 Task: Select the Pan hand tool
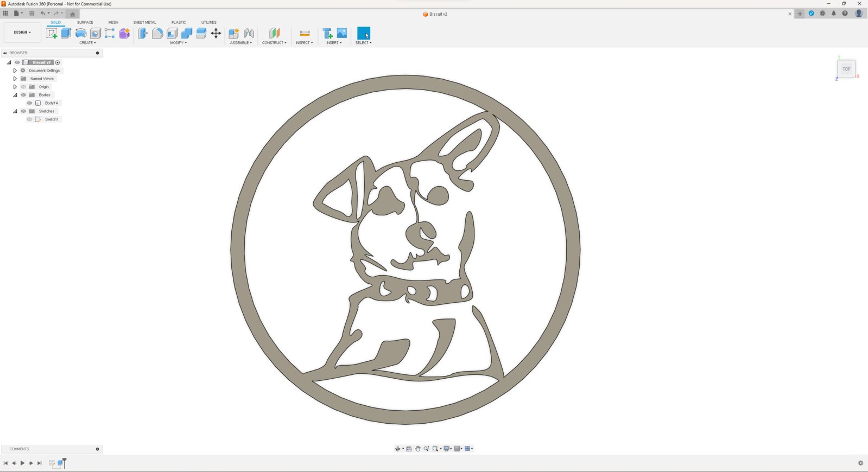click(417, 449)
